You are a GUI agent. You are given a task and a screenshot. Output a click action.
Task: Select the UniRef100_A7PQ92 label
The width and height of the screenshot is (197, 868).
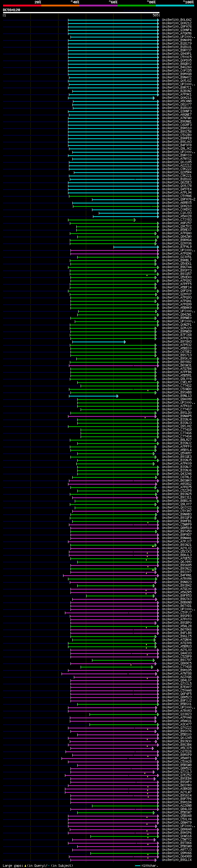177,281
